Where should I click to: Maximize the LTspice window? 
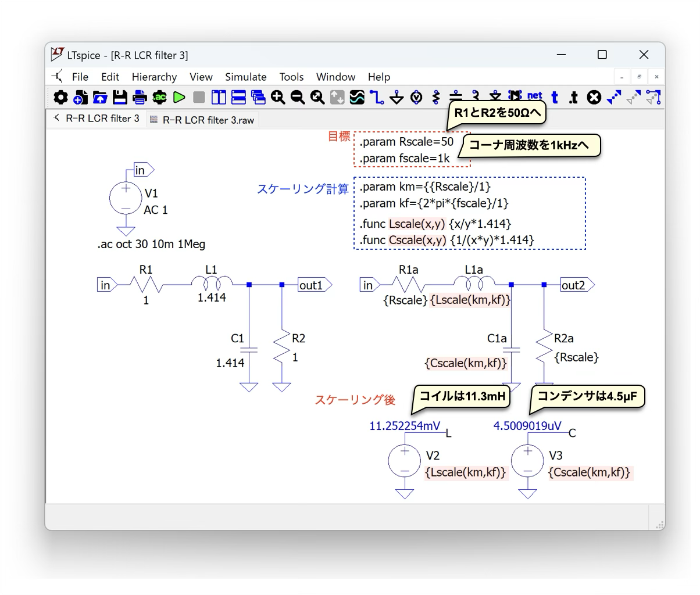tap(602, 55)
